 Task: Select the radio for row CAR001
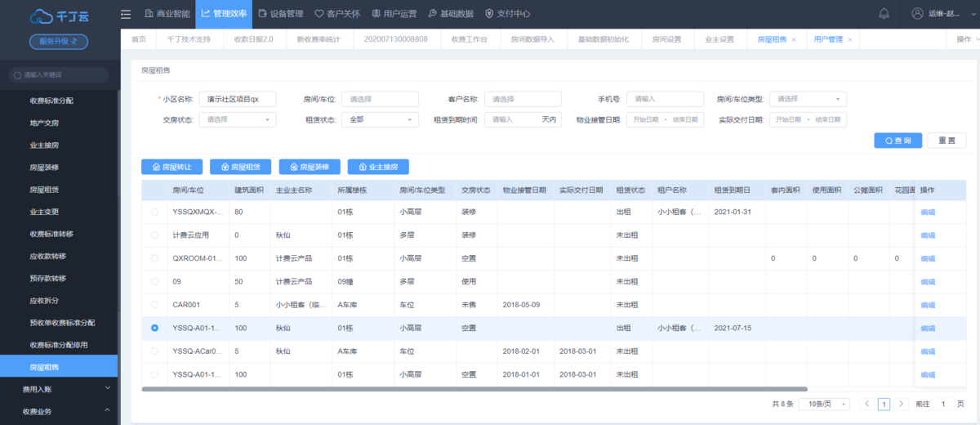(155, 305)
